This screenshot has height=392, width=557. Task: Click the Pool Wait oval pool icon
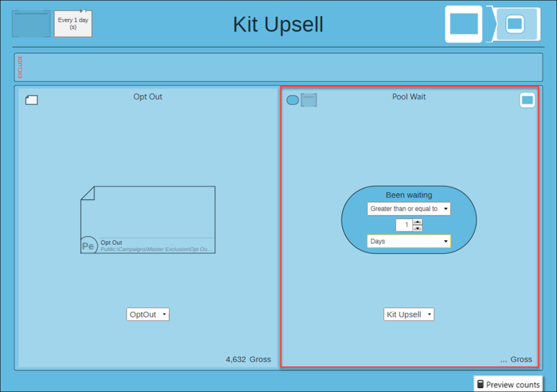pyautogui.click(x=292, y=100)
